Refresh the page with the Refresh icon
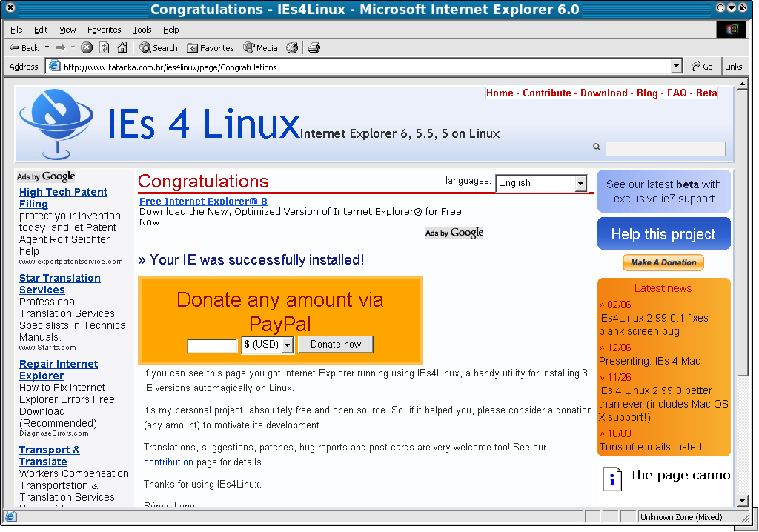The height and width of the screenshot is (532, 759). [x=104, y=47]
